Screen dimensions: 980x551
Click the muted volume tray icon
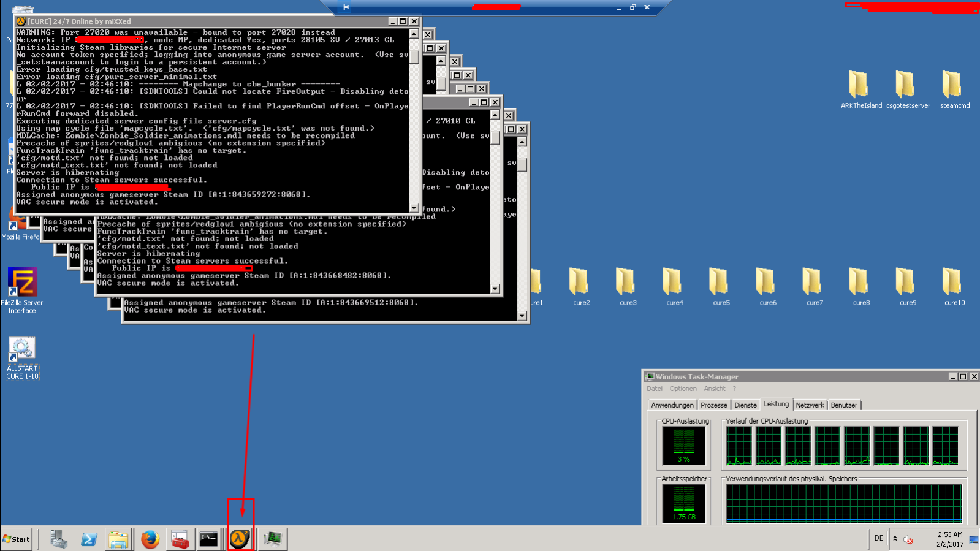[x=908, y=539]
